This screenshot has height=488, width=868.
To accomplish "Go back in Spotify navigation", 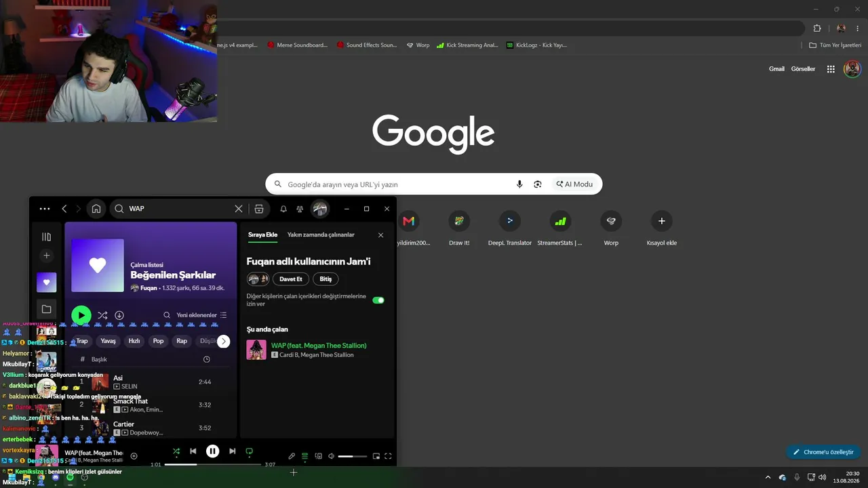I will (x=64, y=209).
